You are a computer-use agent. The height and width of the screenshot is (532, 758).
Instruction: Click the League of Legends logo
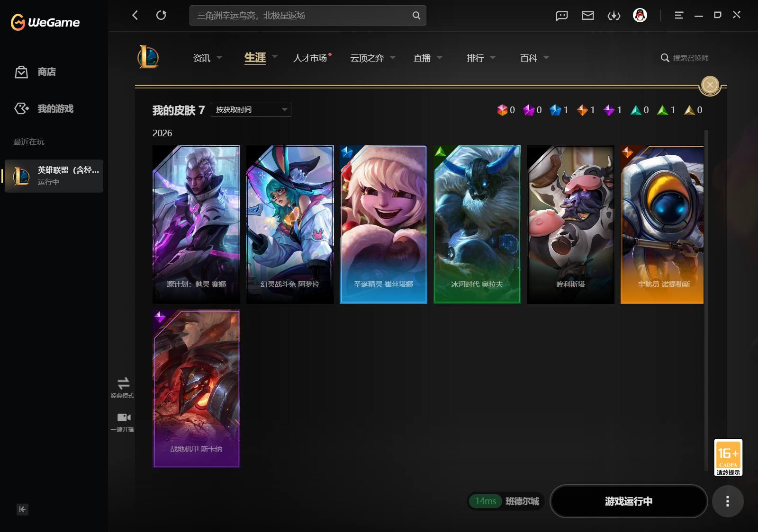148,57
